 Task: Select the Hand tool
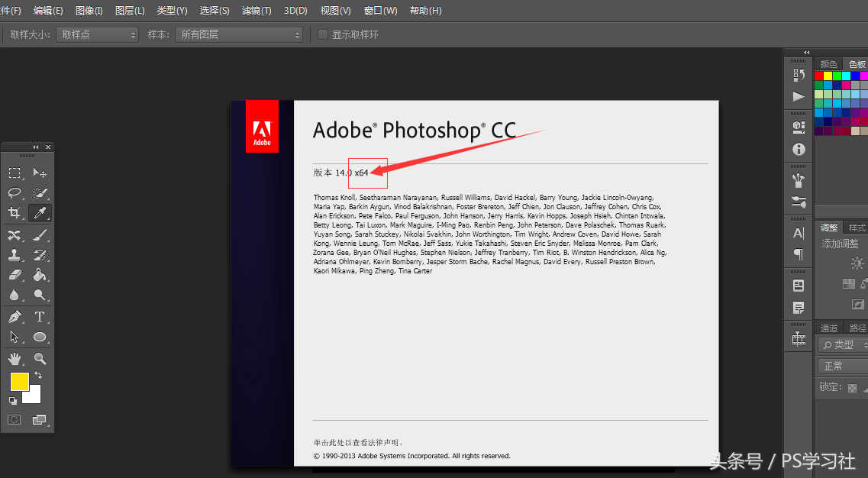point(15,359)
